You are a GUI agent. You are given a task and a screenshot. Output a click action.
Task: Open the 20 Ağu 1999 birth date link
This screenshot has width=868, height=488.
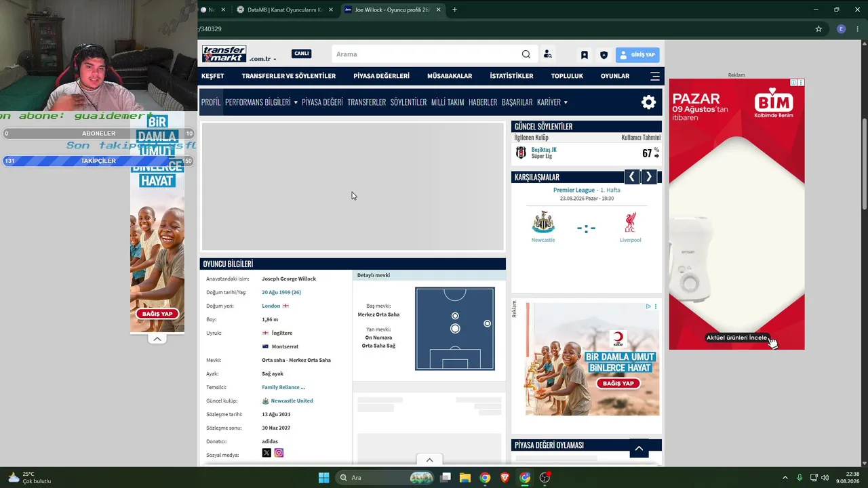pyautogui.click(x=281, y=292)
